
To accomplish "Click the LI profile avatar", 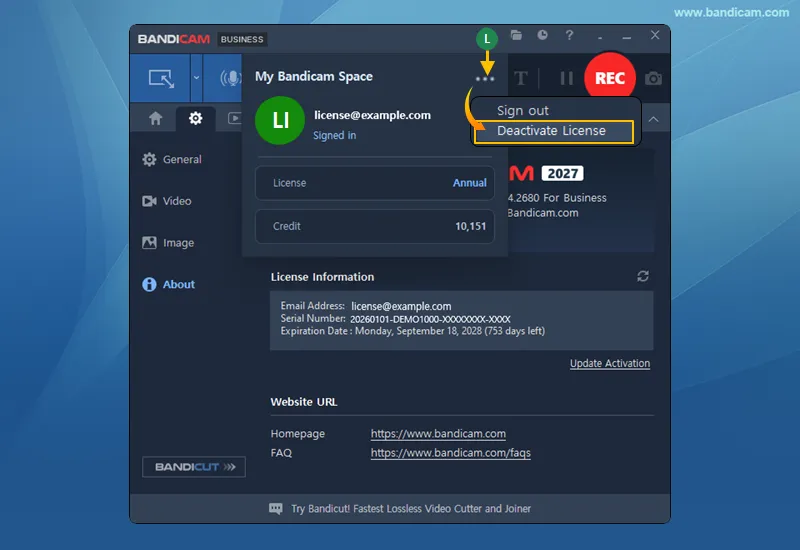I will pos(280,120).
